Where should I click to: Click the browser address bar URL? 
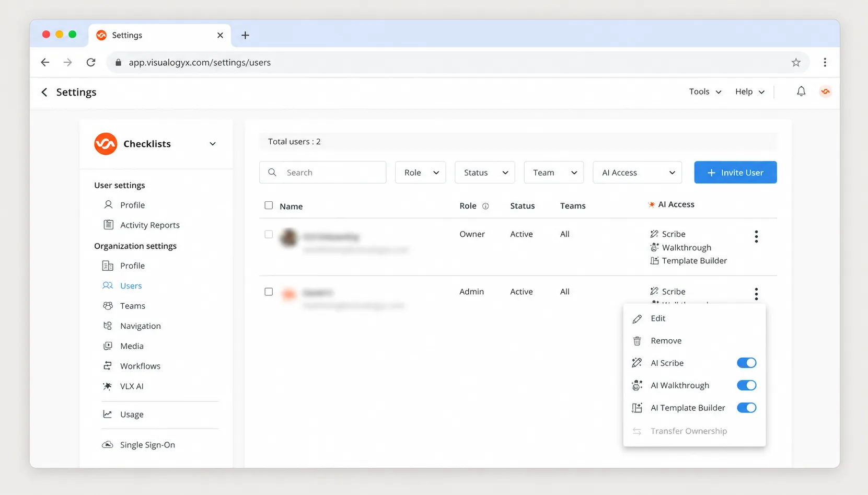[200, 62]
